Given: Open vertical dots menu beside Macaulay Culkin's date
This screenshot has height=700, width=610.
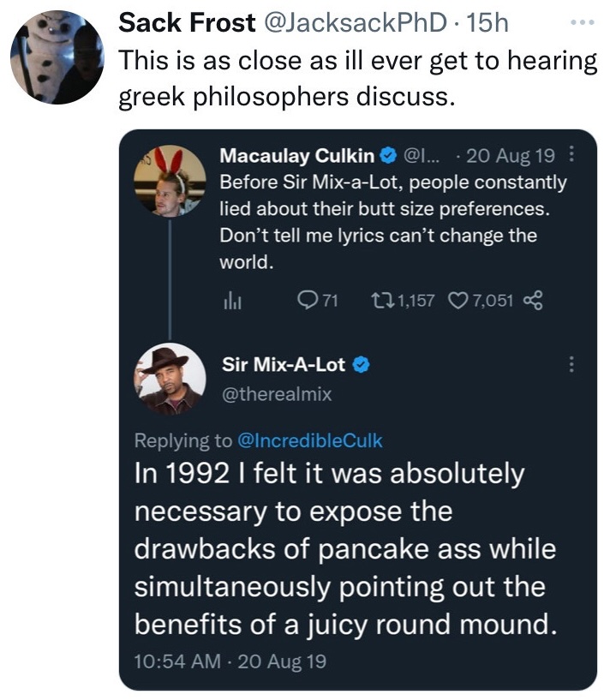Looking at the screenshot, I should coord(572,156).
